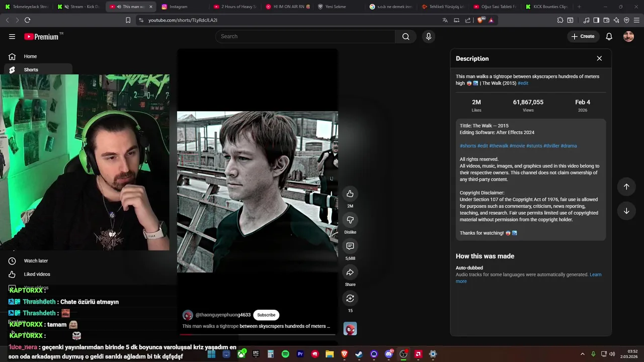
Task: Click the Create button
Action: pyautogui.click(x=583, y=36)
